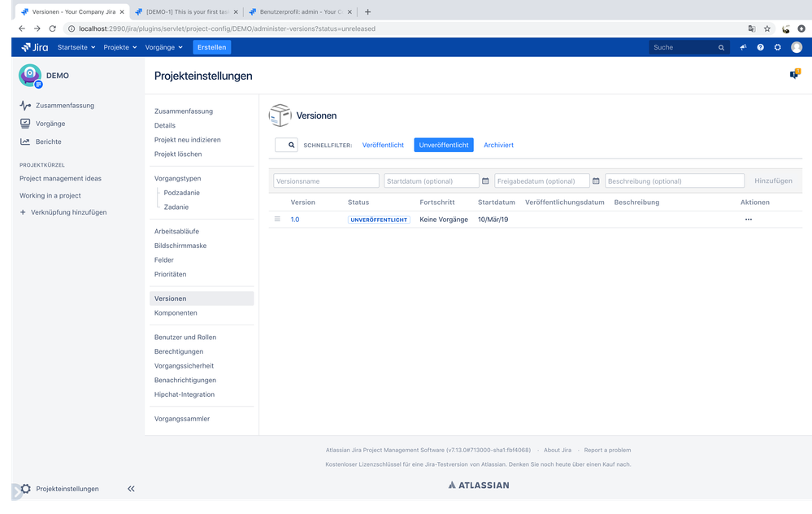Open the Projekte dropdown menu
Viewport: 812px width, 514px height.
tap(119, 47)
